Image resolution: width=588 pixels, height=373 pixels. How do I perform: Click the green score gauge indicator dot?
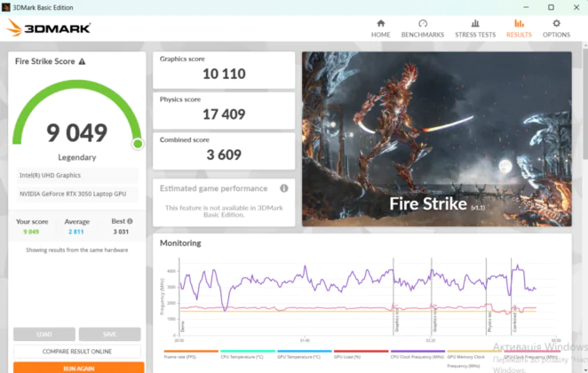138,144
